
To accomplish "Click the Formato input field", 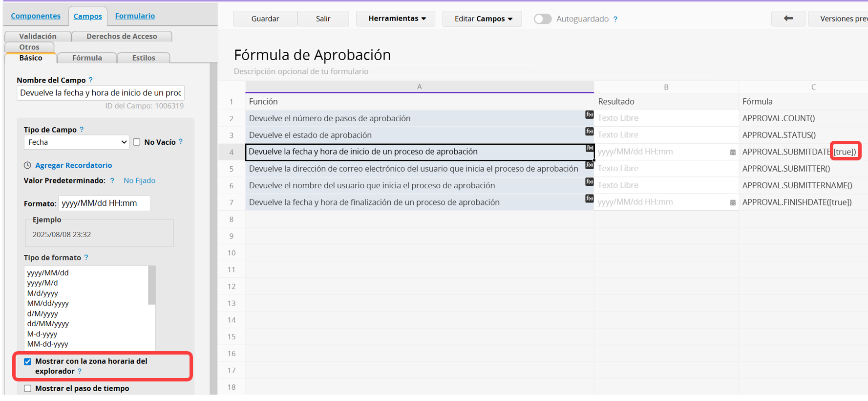I will coord(105,203).
